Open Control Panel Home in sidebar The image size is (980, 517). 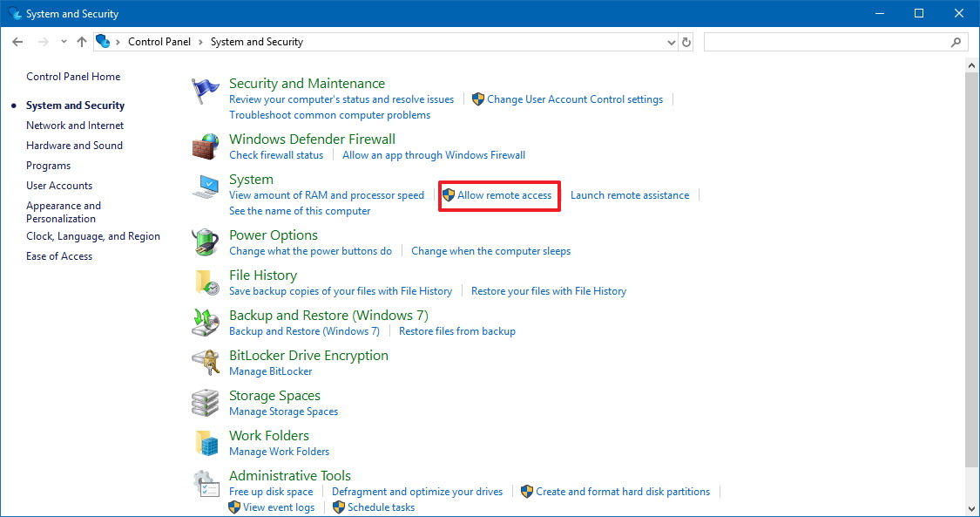coord(73,76)
